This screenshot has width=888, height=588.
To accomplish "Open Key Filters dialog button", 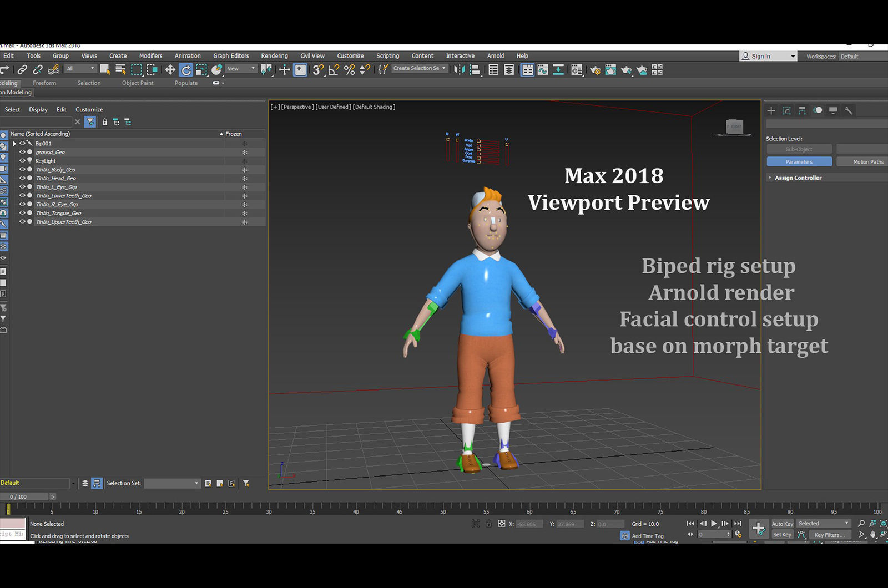I will click(x=829, y=535).
